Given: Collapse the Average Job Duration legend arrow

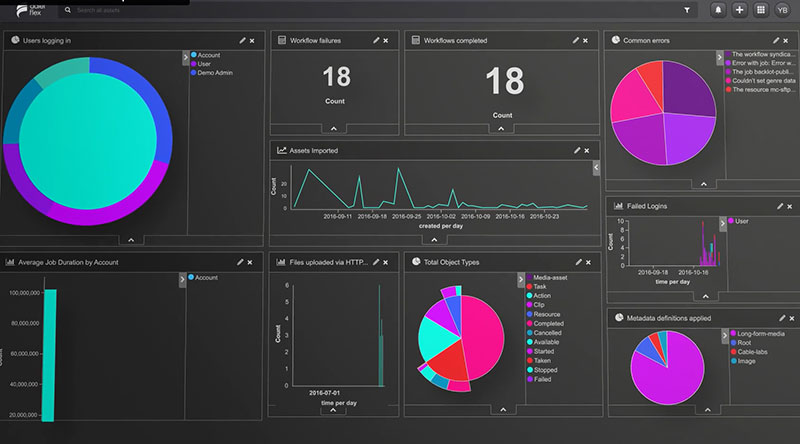Looking at the screenshot, I should pos(182,280).
